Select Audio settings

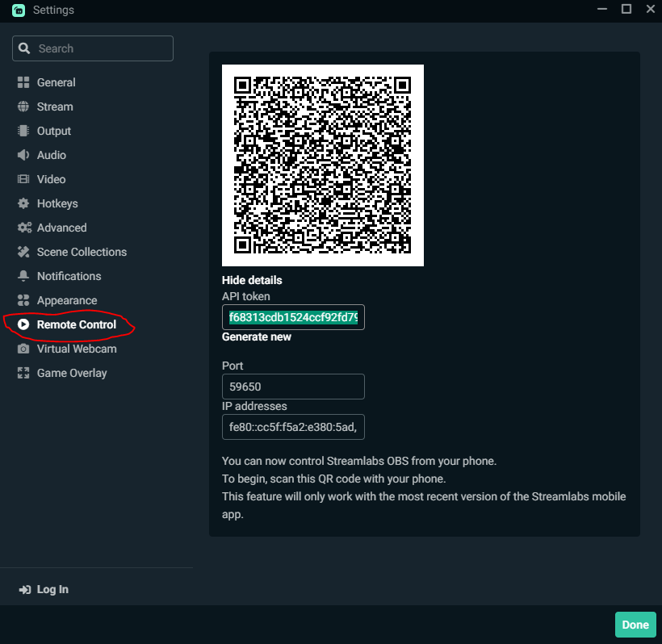pos(52,155)
